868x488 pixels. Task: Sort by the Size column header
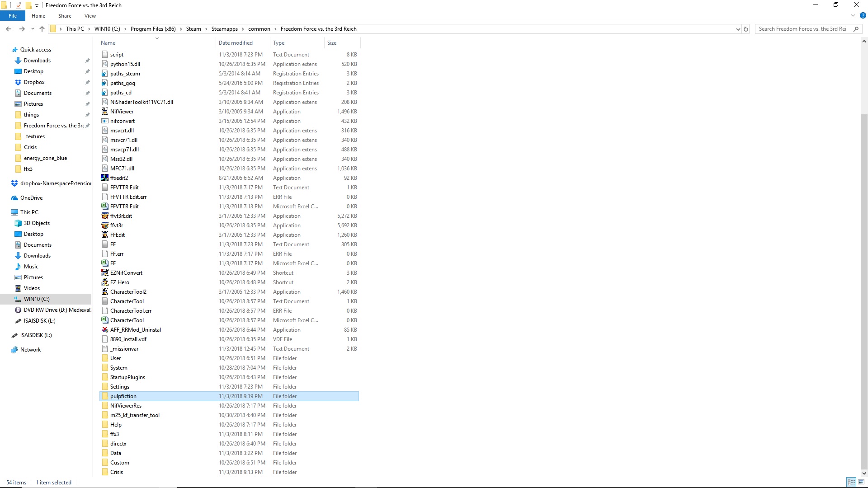pos(342,43)
